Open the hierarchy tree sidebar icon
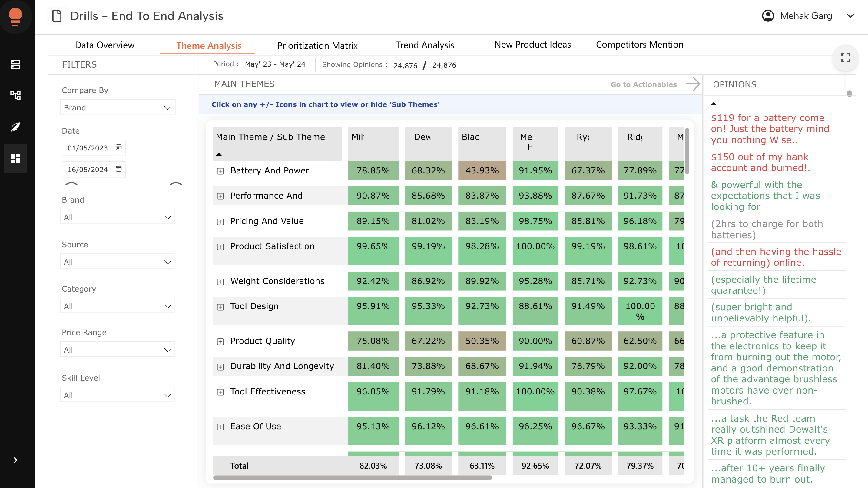Image resolution: width=868 pixels, height=488 pixels. (x=15, y=95)
